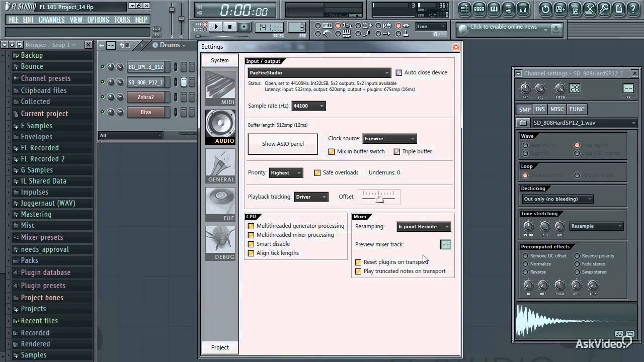This screenshot has height=362, width=644.
Task: Collapse browser structure up-arrow icon
Action: tap(12, 45)
